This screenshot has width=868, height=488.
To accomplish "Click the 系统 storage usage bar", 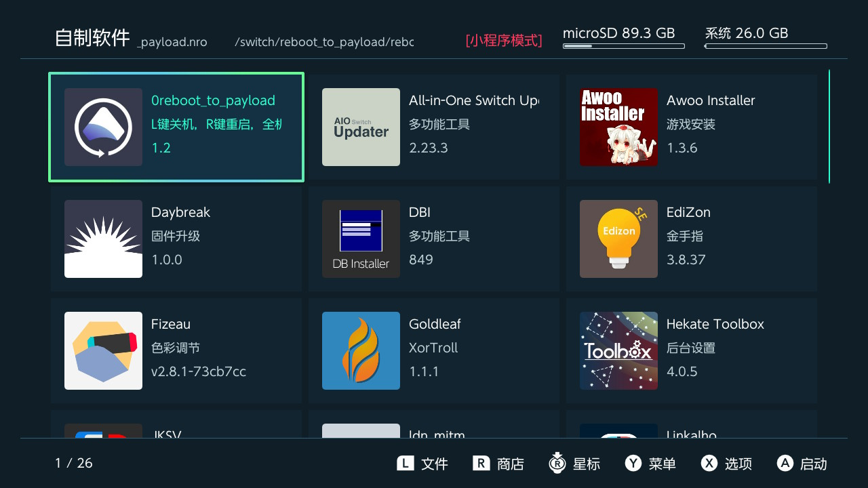I will point(766,46).
